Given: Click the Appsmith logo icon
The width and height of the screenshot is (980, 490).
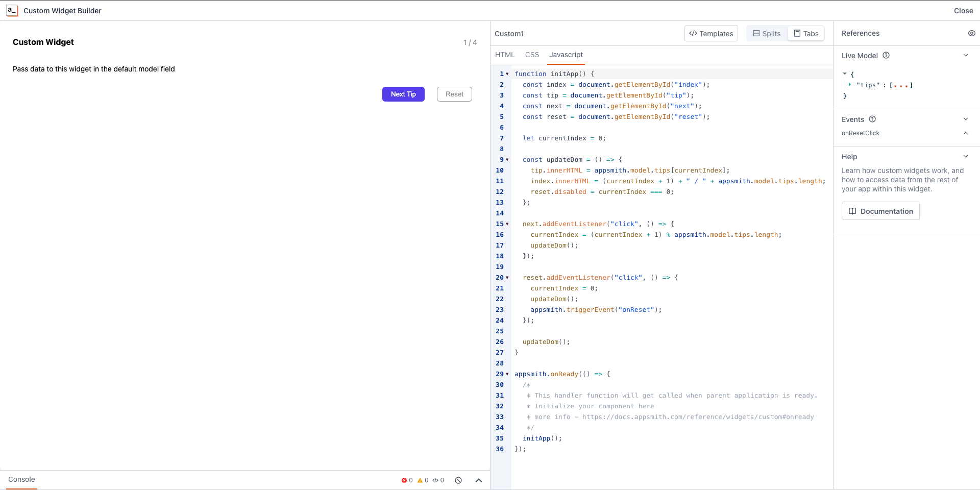Looking at the screenshot, I should click(11, 10).
